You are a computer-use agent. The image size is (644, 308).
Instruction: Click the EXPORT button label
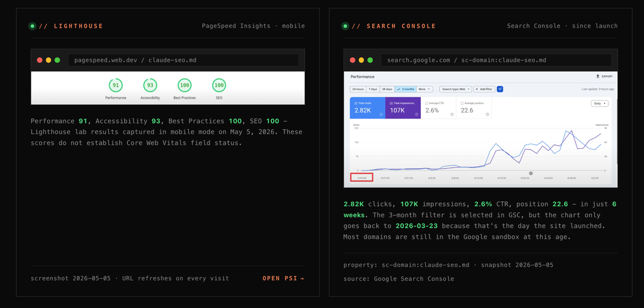[607, 76]
